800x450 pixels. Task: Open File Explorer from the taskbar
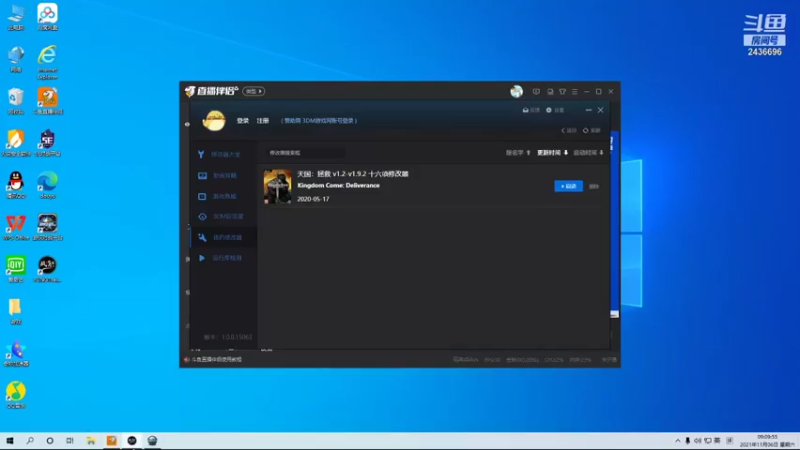91,441
